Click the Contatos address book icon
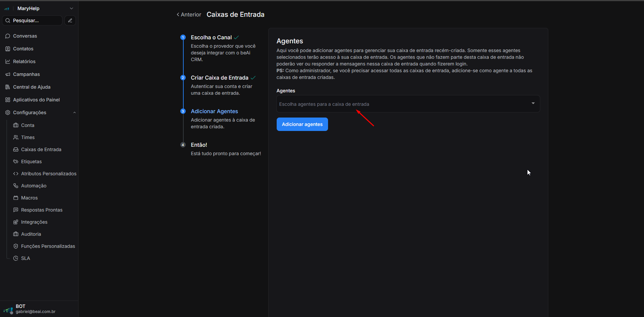644x317 pixels. pyautogui.click(x=8, y=49)
